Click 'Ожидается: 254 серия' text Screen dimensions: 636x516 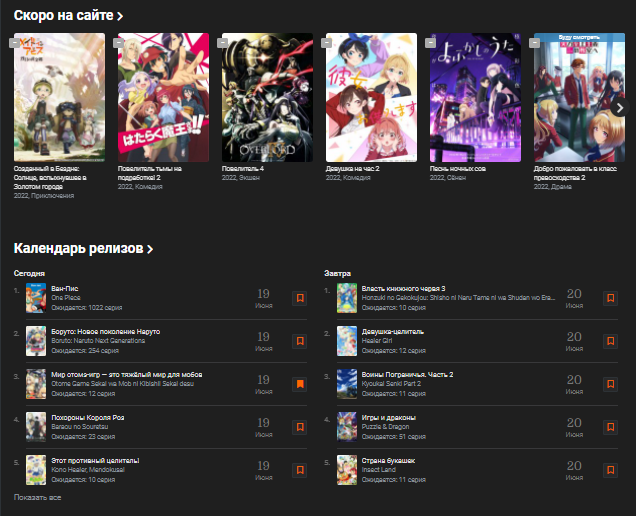tap(85, 350)
